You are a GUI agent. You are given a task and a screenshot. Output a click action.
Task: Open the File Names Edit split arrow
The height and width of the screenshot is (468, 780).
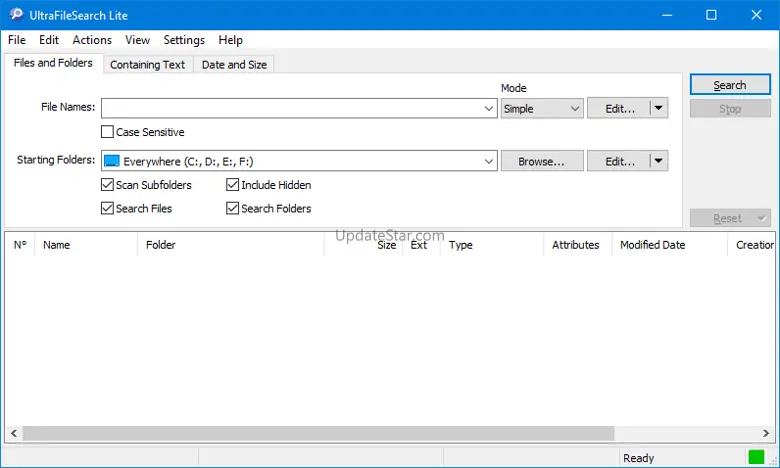click(657, 108)
